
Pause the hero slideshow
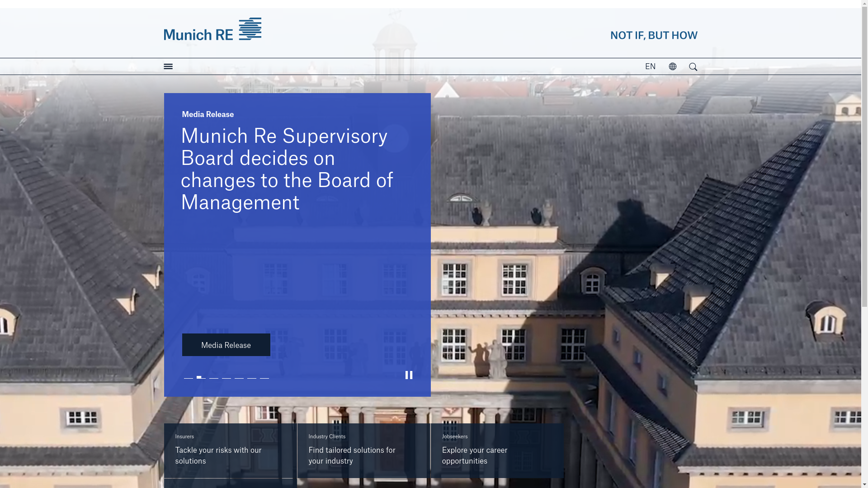(x=409, y=375)
